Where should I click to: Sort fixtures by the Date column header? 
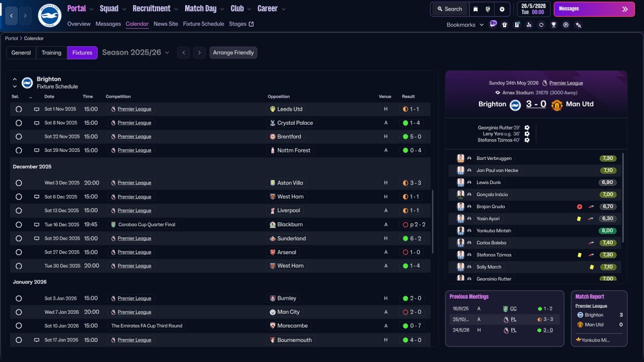pos(49,97)
